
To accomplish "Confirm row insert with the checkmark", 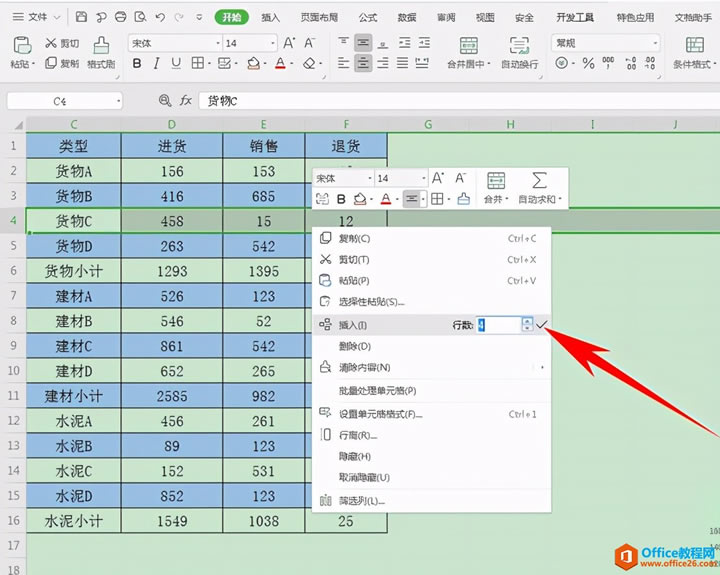I will 542,325.
